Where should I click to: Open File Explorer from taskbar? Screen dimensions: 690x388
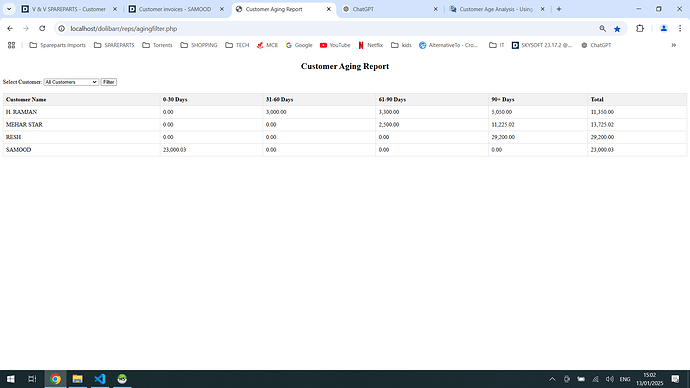pos(77,379)
